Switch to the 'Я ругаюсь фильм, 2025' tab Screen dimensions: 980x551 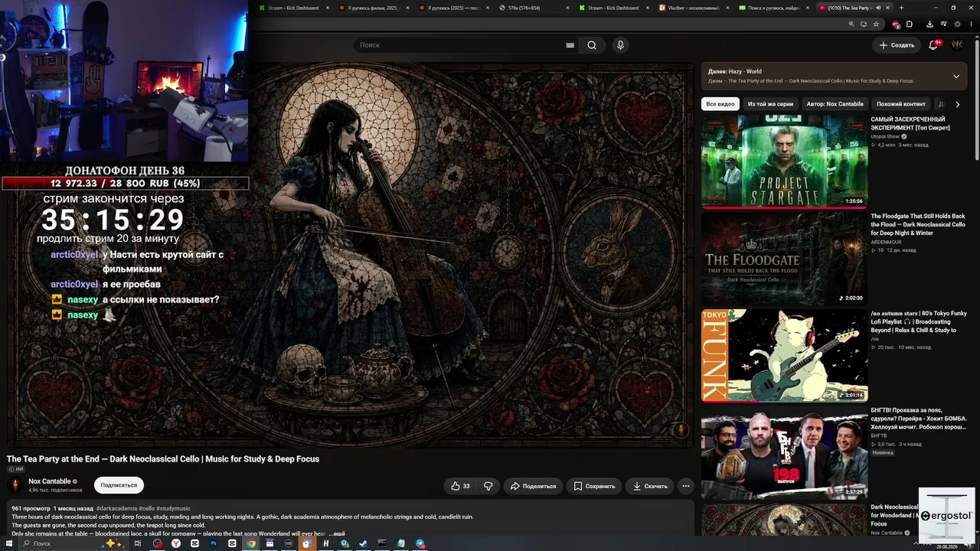tap(373, 8)
